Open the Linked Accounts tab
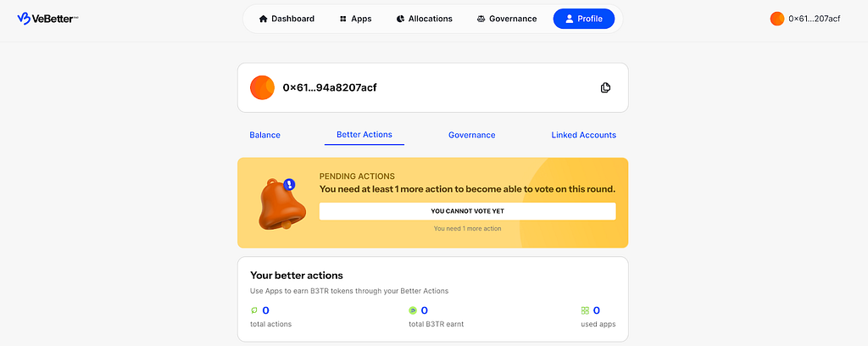Screen dimensions: 868x346 click(583, 135)
